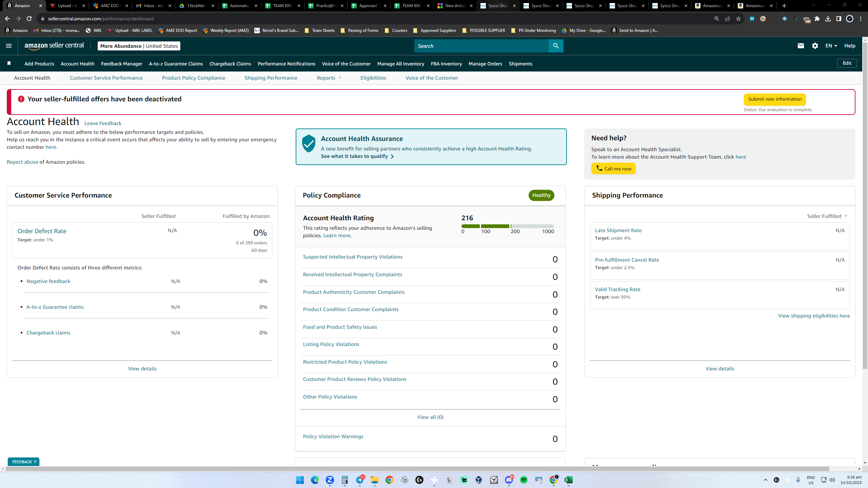Open the Seller Fulfilled dropdown in Shipping Performance
Viewport: 868px width, 488px height.
click(x=827, y=216)
